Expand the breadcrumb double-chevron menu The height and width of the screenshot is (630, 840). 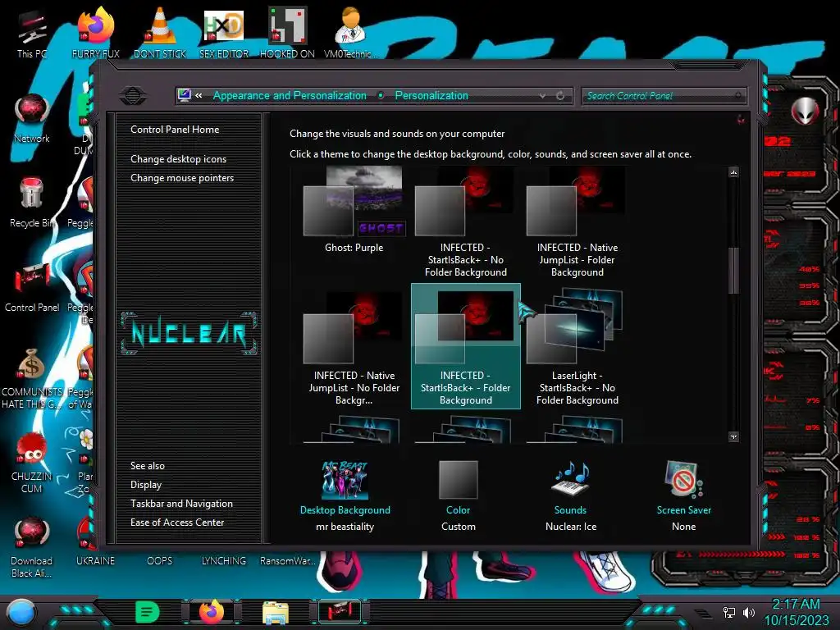pyautogui.click(x=199, y=95)
